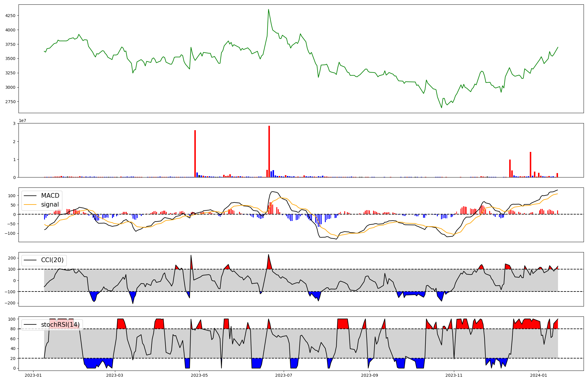588x382 pixels.
Task: Click the black CCI line sample in legend
Action: tap(30, 260)
